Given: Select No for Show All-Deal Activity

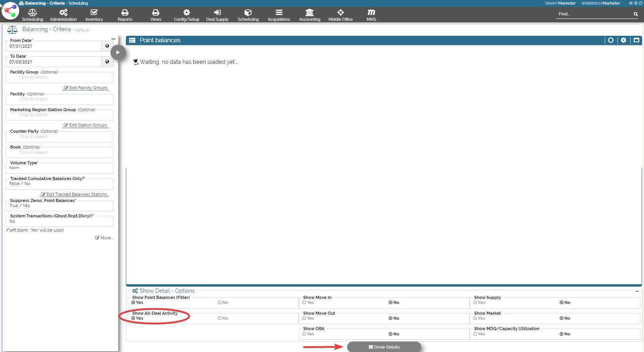Looking at the screenshot, I should [x=220, y=318].
